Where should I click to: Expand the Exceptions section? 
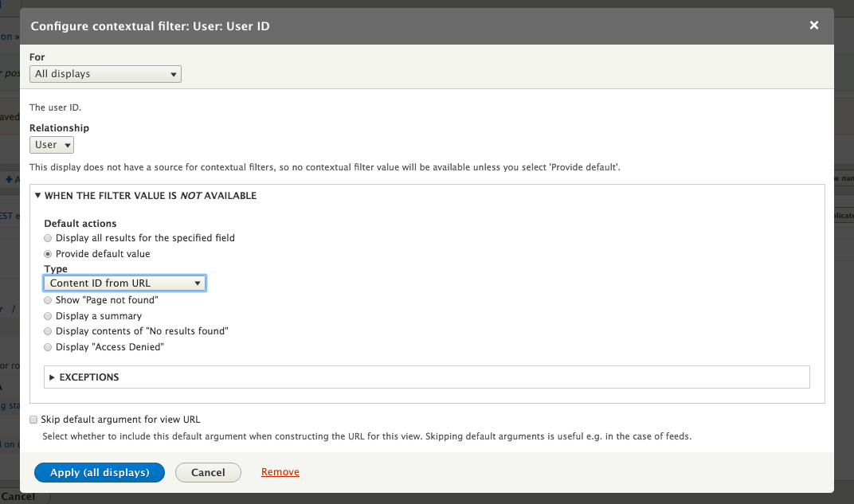[x=89, y=377]
